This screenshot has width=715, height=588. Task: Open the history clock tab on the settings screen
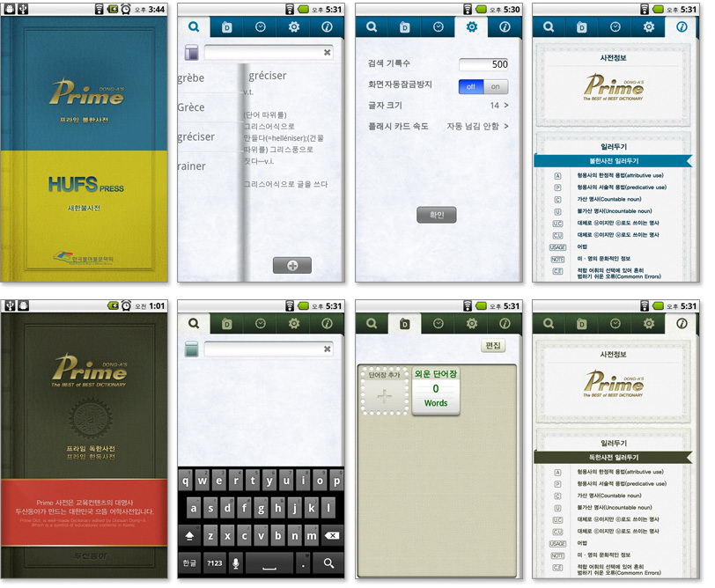pos(439,27)
